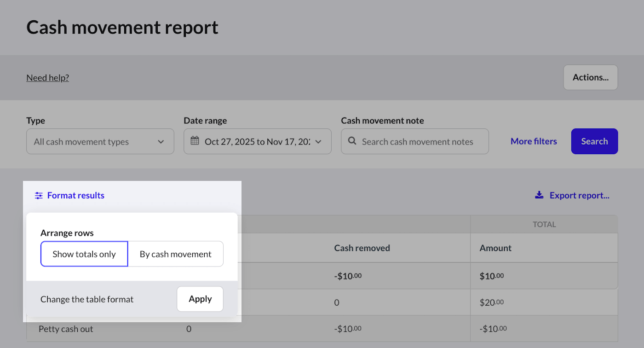
Task: Switch rows to By cash movement
Action: [x=176, y=254]
